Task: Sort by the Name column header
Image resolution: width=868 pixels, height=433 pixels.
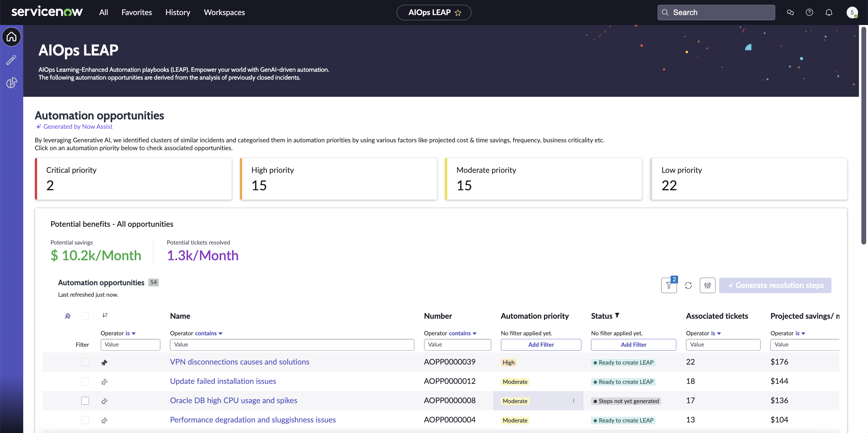Action: (180, 316)
